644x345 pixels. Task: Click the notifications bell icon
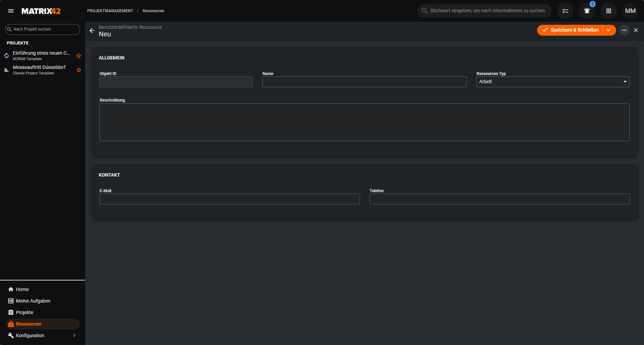pos(587,11)
